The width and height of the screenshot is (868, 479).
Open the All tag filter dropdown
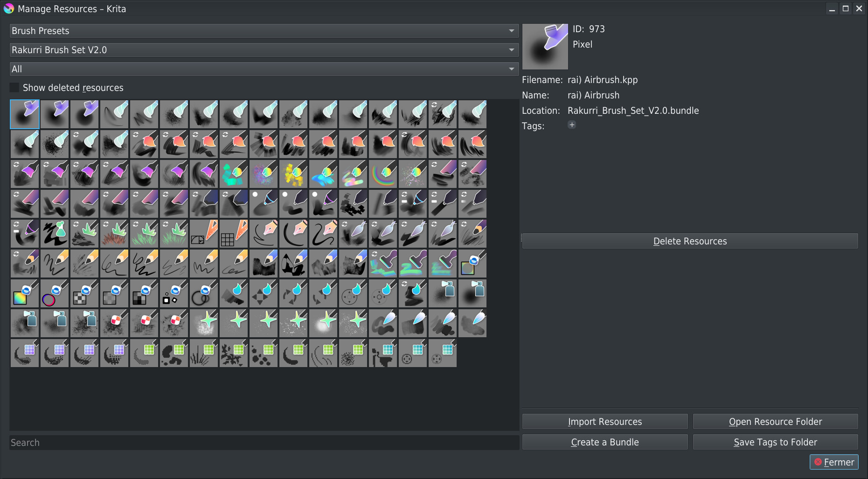click(x=264, y=69)
